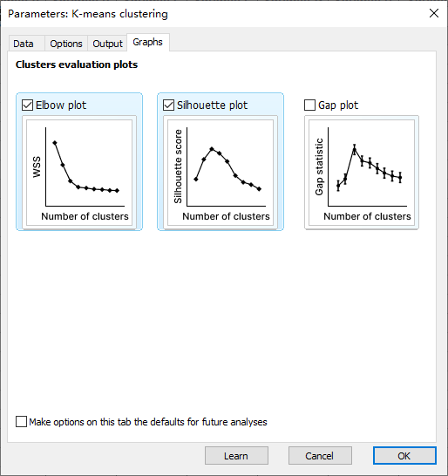
Task: Click the Silhouette plot label text
Action: pyautogui.click(x=212, y=105)
